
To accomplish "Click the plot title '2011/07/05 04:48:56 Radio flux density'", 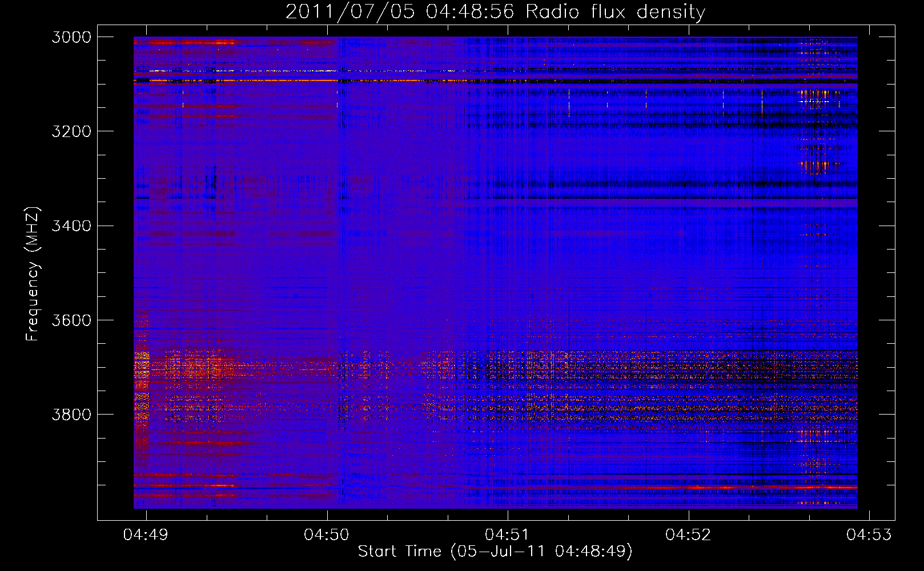I will click(x=495, y=12).
